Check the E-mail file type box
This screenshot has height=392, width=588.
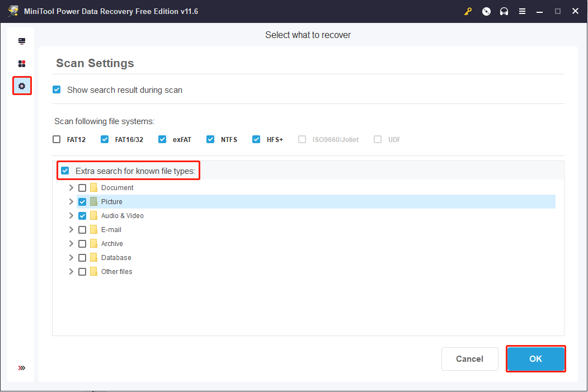[x=82, y=230]
